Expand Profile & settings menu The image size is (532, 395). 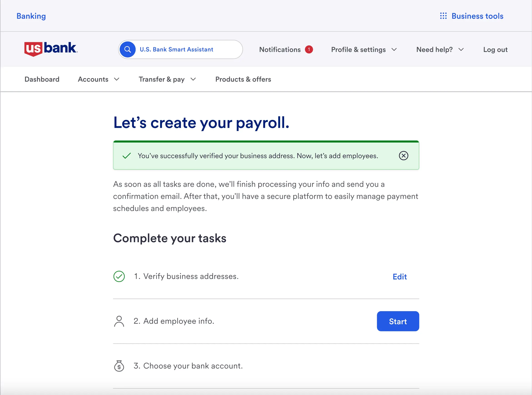coord(364,49)
